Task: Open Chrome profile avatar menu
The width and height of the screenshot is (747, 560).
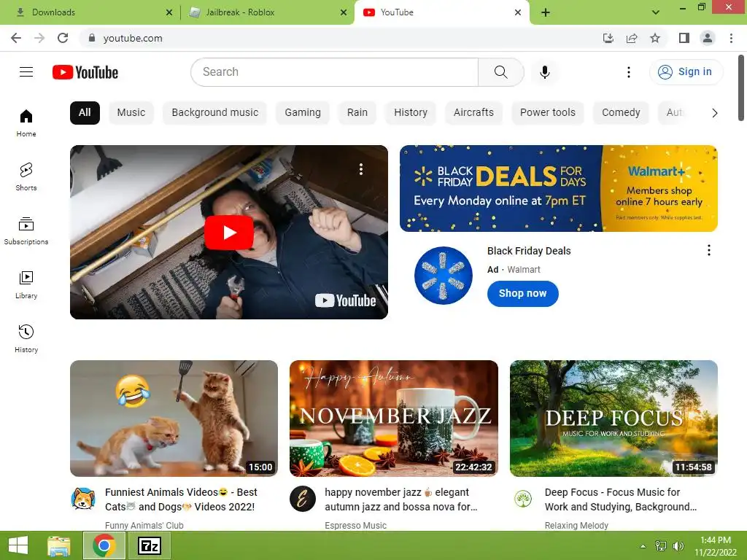Action: pos(708,38)
